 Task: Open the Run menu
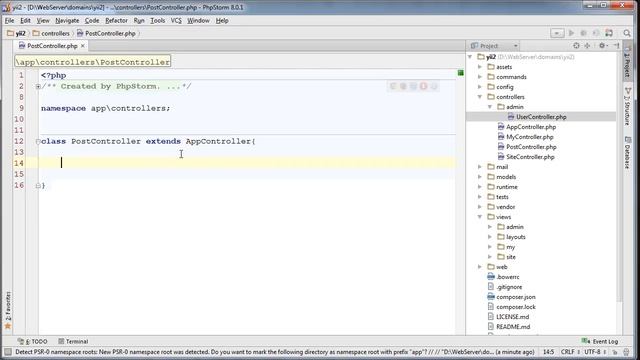coord(139,20)
